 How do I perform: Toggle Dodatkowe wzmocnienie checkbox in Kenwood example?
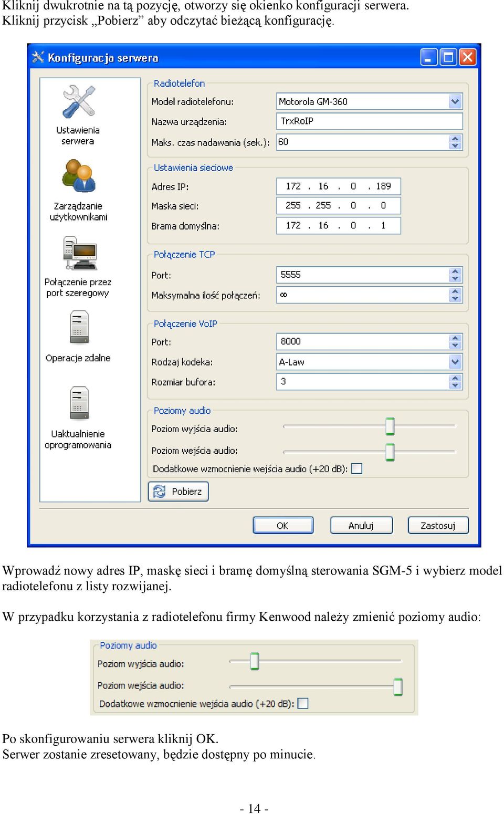pos(303,703)
